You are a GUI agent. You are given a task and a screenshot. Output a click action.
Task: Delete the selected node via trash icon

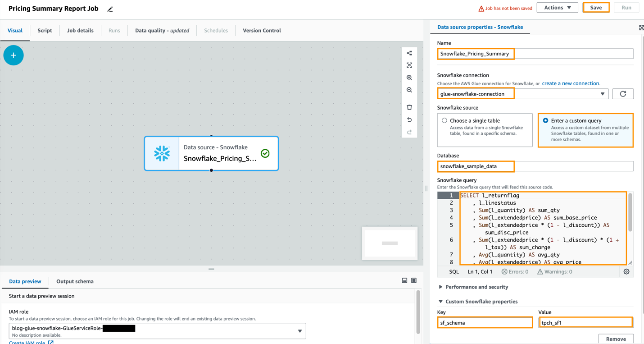click(409, 107)
